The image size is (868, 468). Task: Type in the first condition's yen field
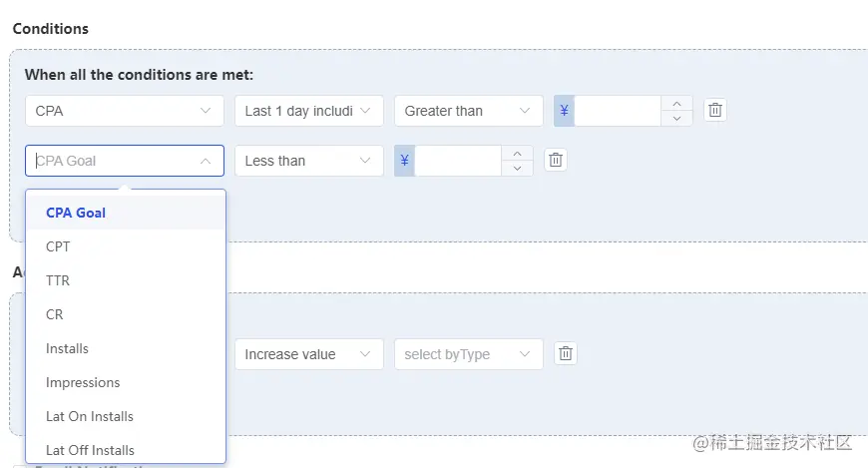[617, 111]
